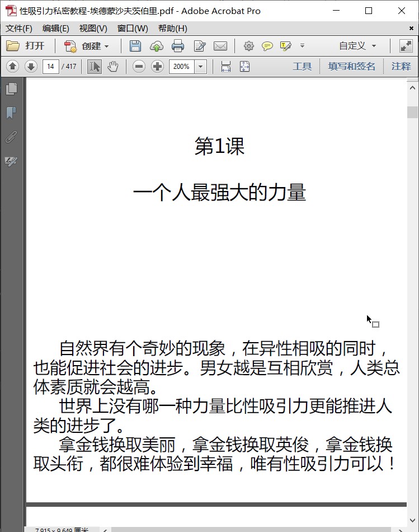This screenshot has width=419, height=532.
Task: Click the zoom field showing 200%
Action: pyautogui.click(x=182, y=67)
